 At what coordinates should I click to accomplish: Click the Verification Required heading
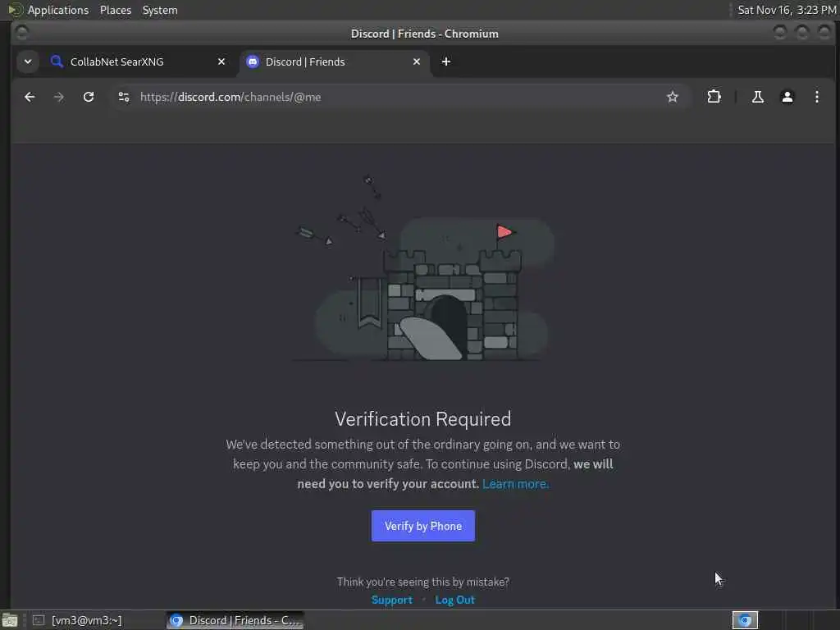[x=423, y=419]
